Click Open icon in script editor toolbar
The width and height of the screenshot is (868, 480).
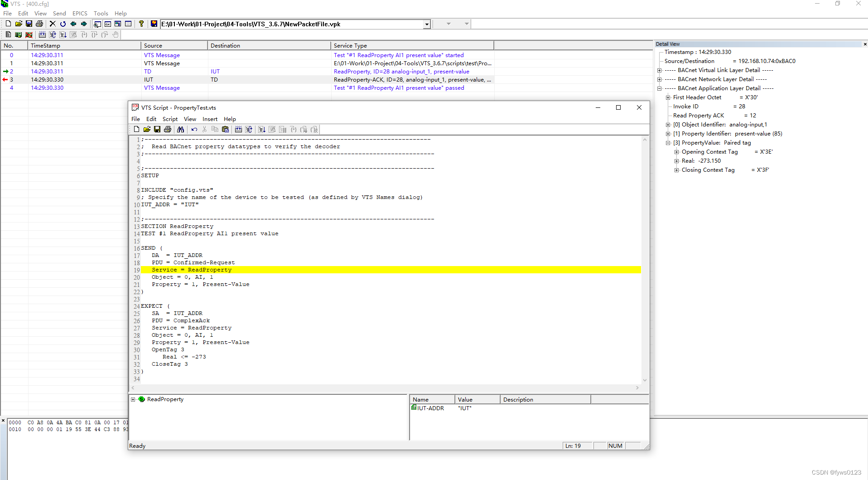pyautogui.click(x=147, y=129)
